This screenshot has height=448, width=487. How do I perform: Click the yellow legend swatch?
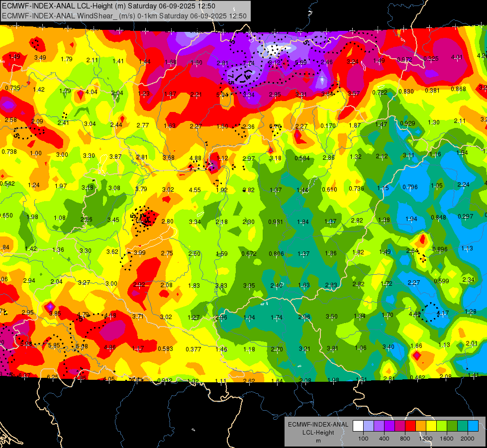pos(431,426)
